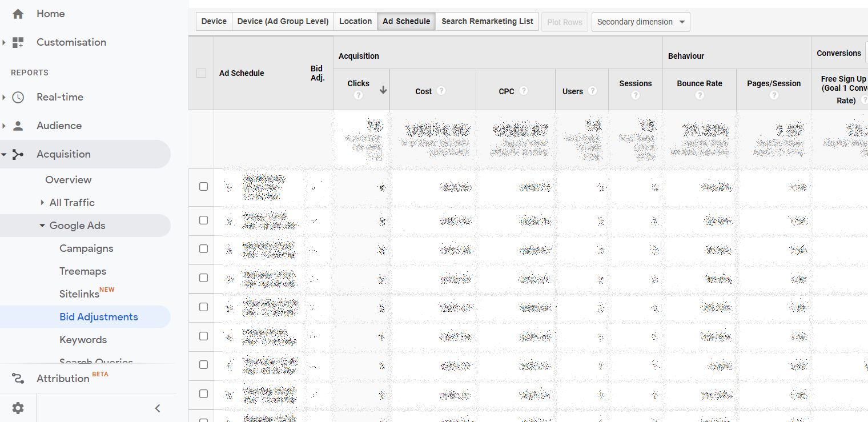The width and height of the screenshot is (868, 422).
Task: Collapse the Acquisition section chevron
Action: 5,154
